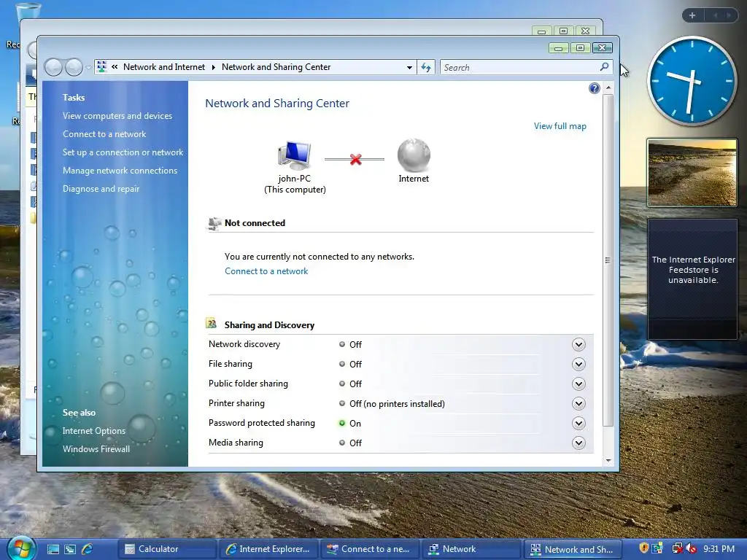Expand breadcrumb arrow after Network and Internet
Screen dimensions: 747x560
pyautogui.click(x=213, y=67)
